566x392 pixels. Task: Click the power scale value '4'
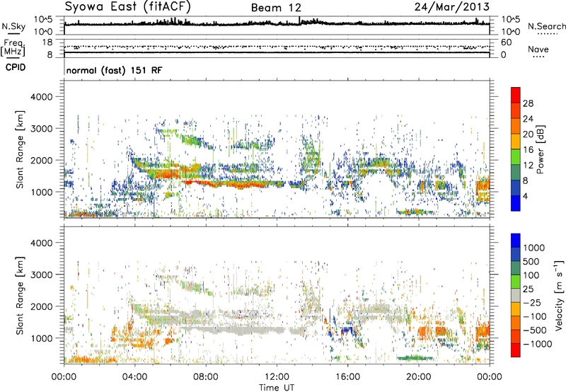(525, 196)
